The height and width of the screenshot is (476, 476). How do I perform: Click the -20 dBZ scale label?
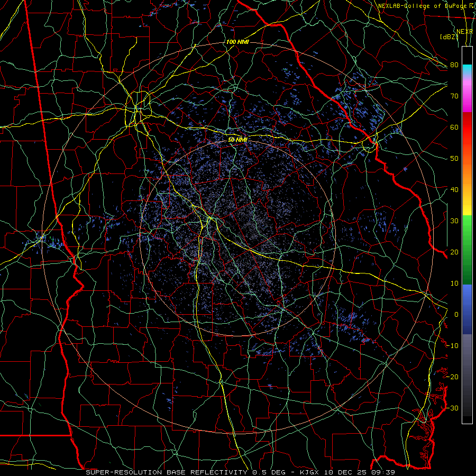tap(453, 377)
